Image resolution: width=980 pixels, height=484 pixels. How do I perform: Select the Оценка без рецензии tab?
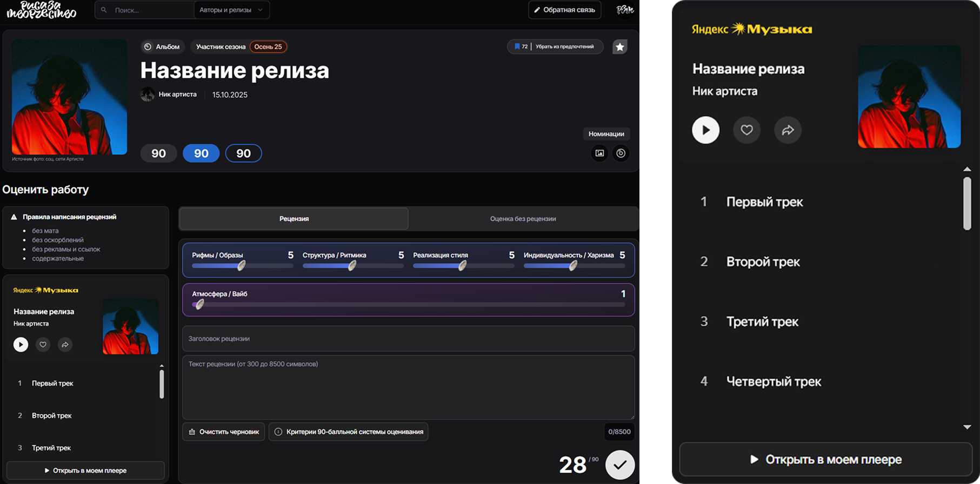[x=523, y=219]
